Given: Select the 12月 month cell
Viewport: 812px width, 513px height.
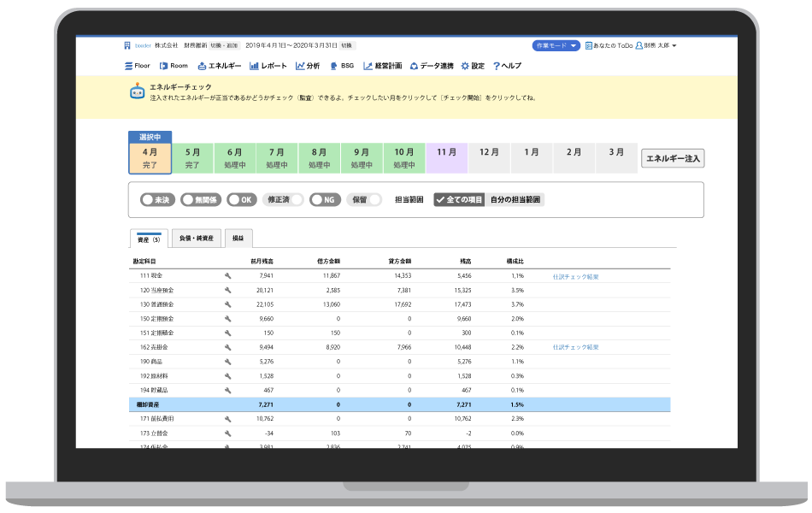Looking at the screenshot, I should (489, 158).
